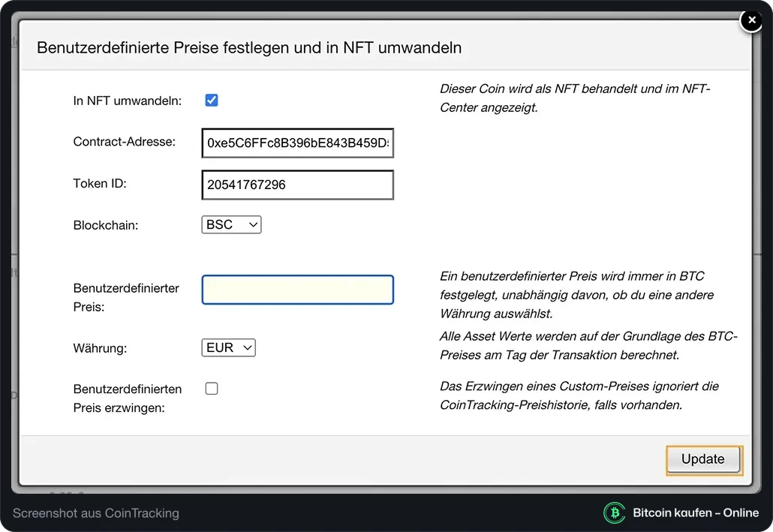Viewport: 773px width, 532px height.
Task: Click the 'Währung:' label
Action: pos(100,349)
